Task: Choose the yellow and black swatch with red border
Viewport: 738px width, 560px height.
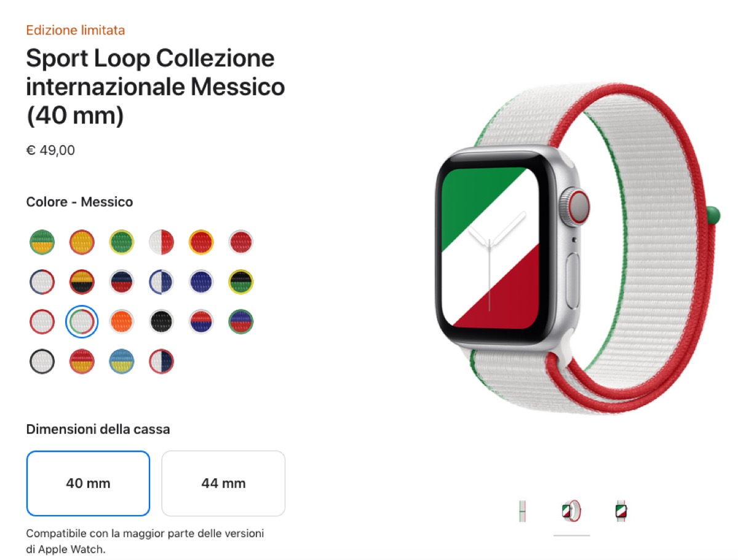Action: tap(82, 282)
